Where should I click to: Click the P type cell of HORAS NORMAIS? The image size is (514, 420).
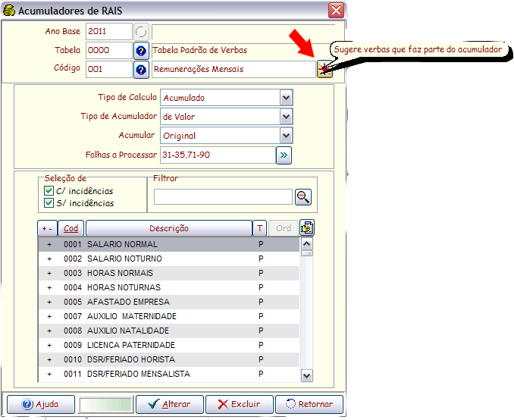[261, 273]
